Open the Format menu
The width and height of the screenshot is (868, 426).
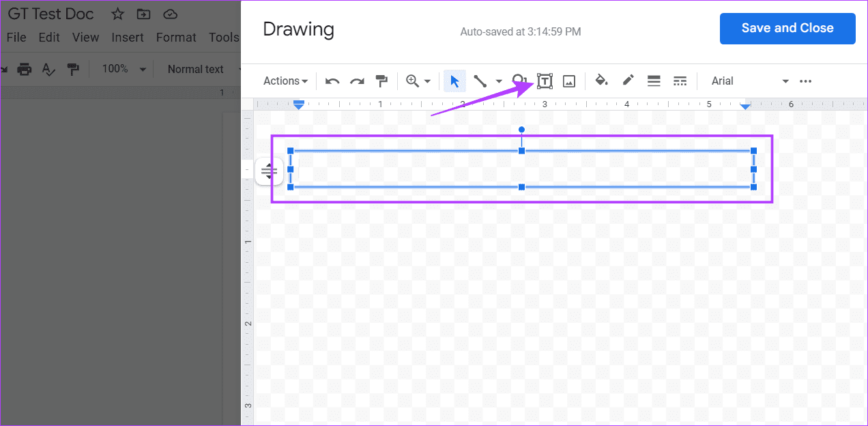pyautogui.click(x=176, y=38)
